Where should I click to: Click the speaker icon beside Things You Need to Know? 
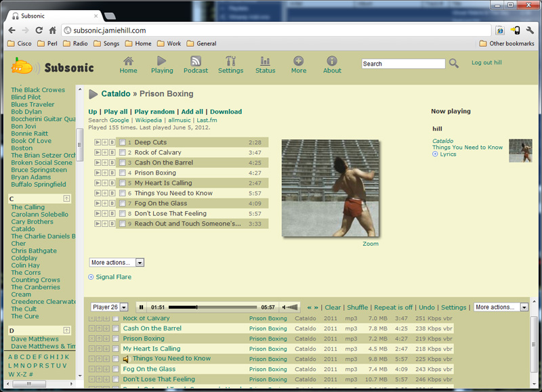(126, 360)
